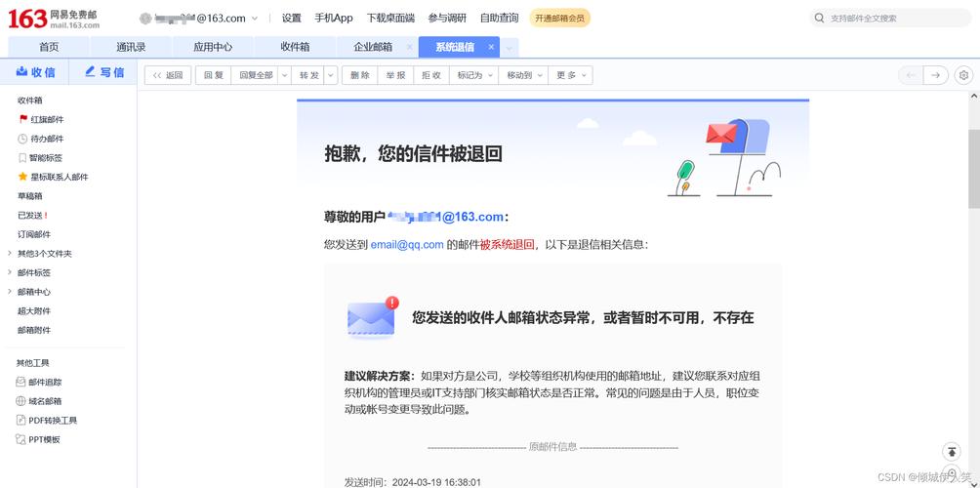
Task: Click scrollbar up arrow
Action: (974, 96)
